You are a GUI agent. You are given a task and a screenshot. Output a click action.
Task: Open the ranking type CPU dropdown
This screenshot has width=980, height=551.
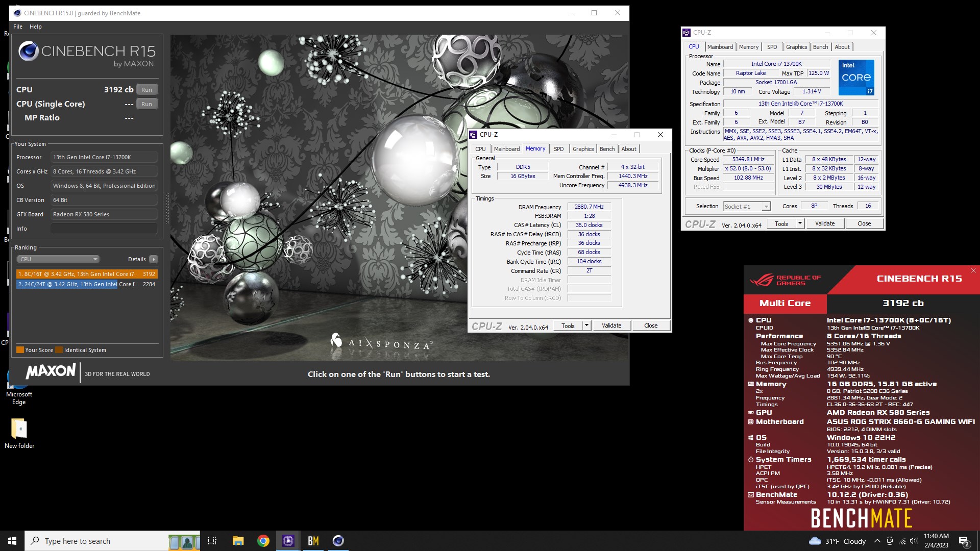point(58,259)
